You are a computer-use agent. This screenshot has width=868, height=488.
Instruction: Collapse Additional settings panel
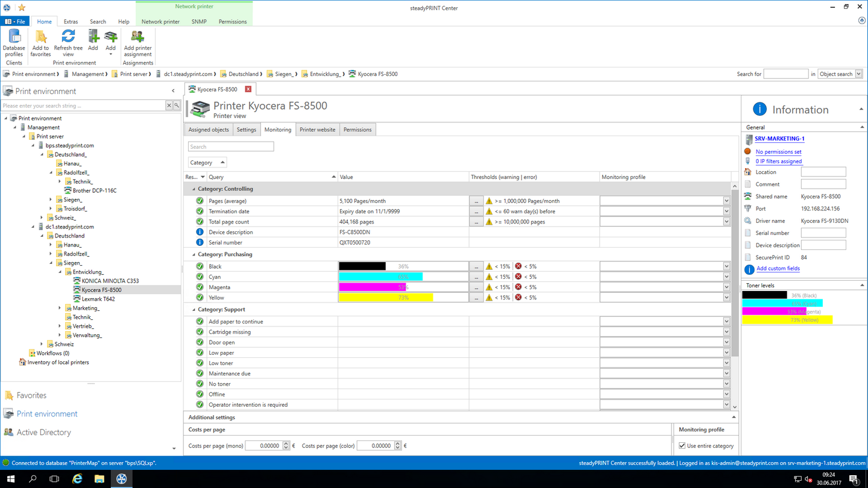[x=734, y=417]
